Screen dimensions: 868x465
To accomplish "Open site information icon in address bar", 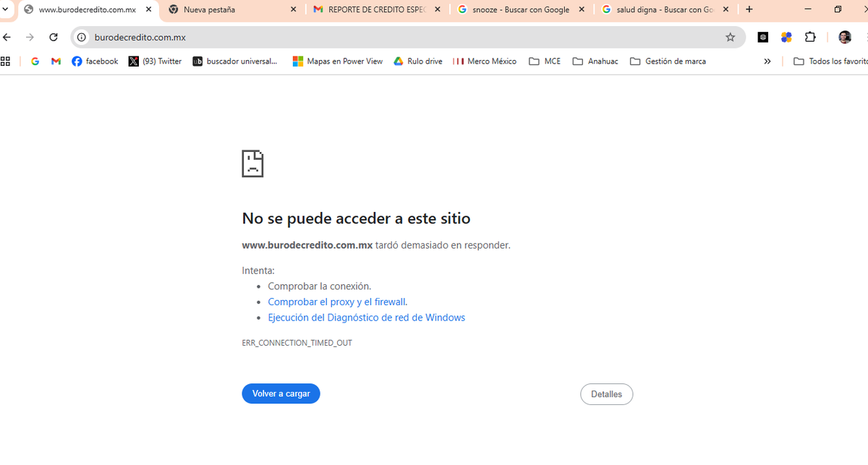I will [82, 37].
